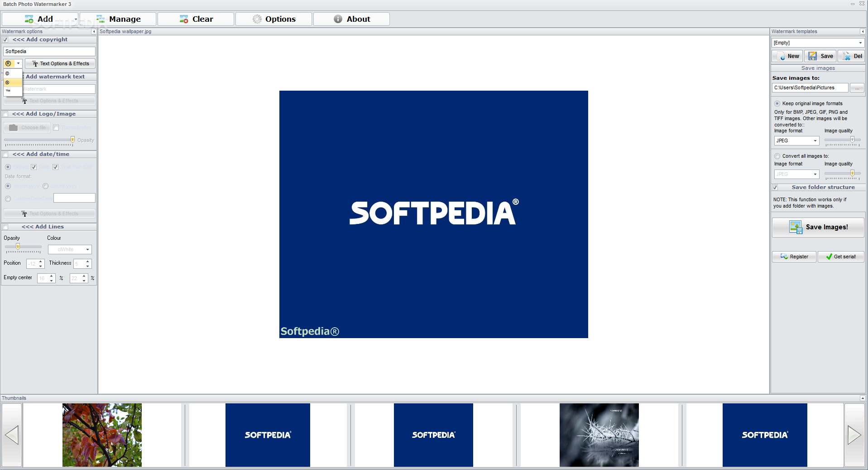Toggle the Date checkbox

(34, 167)
